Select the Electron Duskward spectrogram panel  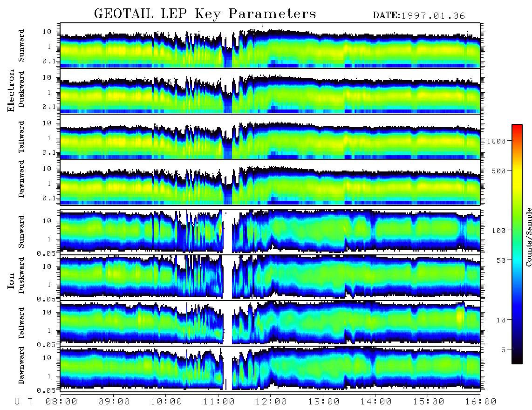[x=270, y=91]
